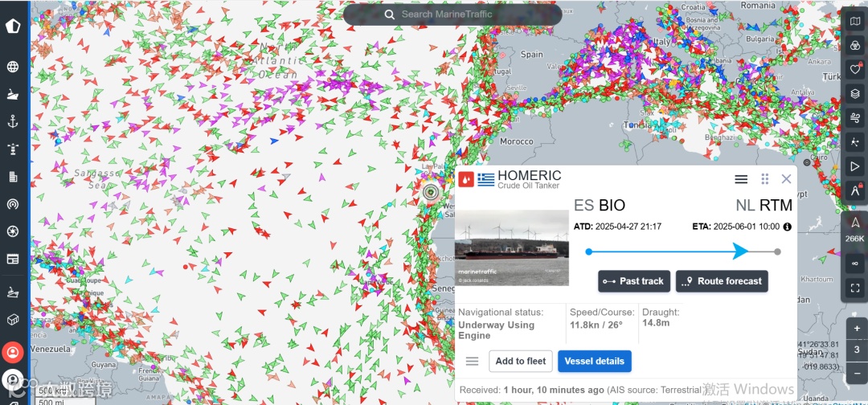Open the map type selector icon

pyautogui.click(x=855, y=22)
